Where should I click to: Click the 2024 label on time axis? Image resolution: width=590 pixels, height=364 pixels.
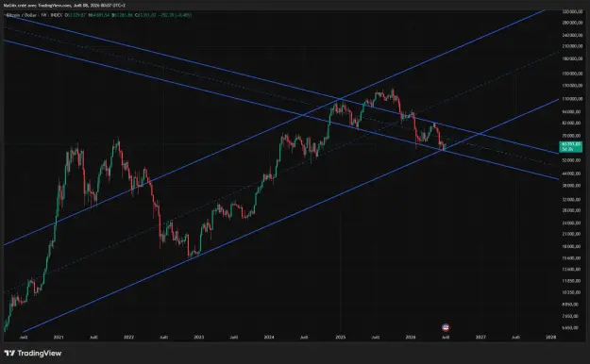pyautogui.click(x=269, y=338)
